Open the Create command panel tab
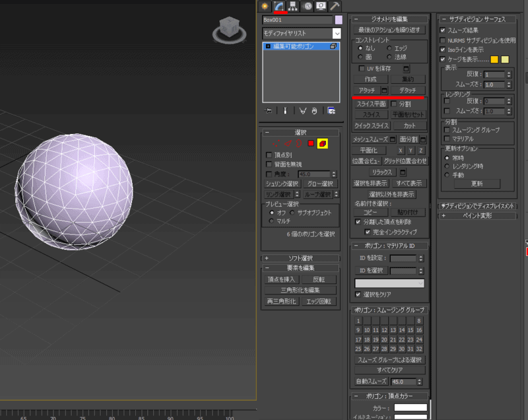The height and width of the screenshot is (420, 528). [265, 6]
